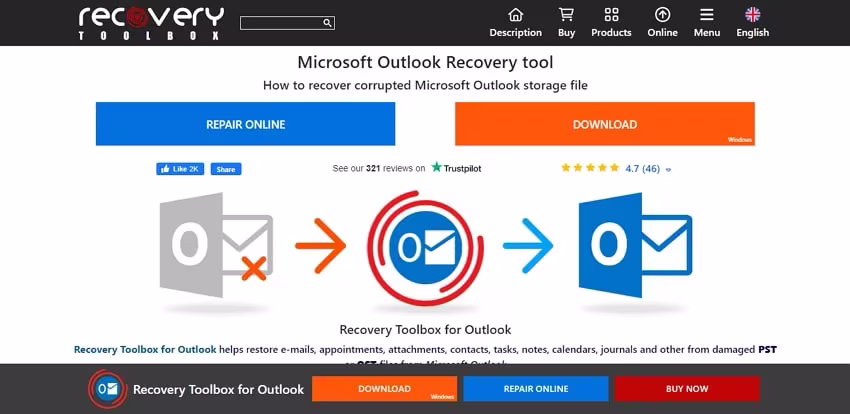850x414 pixels.
Task: Click the Facebook Share button
Action: pos(226,169)
